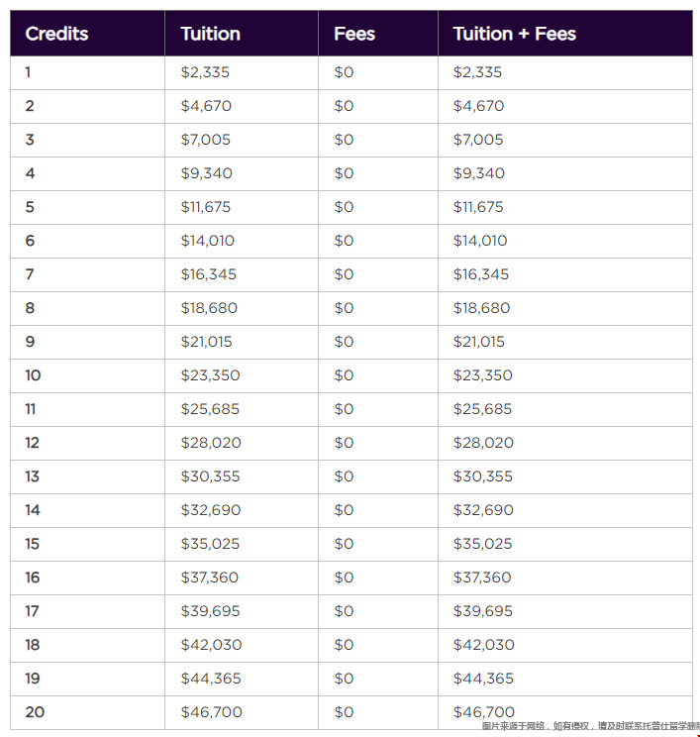The height and width of the screenshot is (737, 700).
Task: Select the $46,700 tuition for 20 credits
Action: 212,712
